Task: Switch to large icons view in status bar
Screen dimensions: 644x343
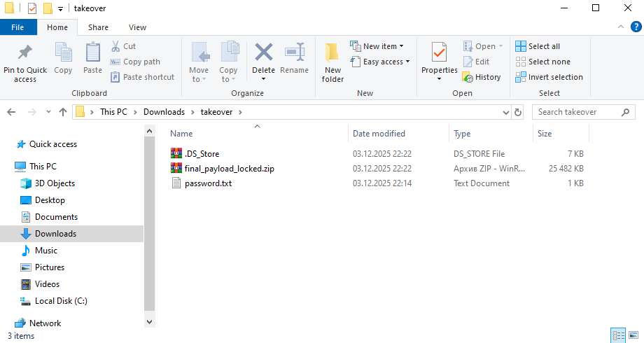Action: pos(633,335)
